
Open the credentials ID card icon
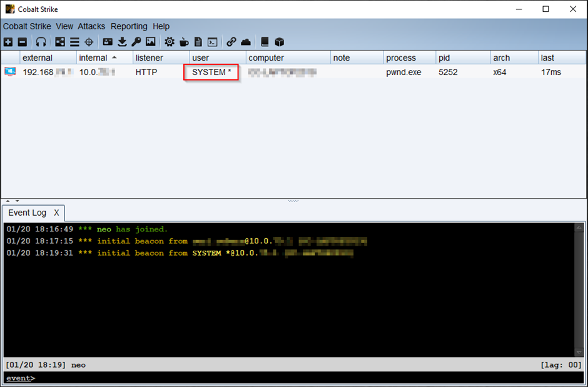[108, 42]
